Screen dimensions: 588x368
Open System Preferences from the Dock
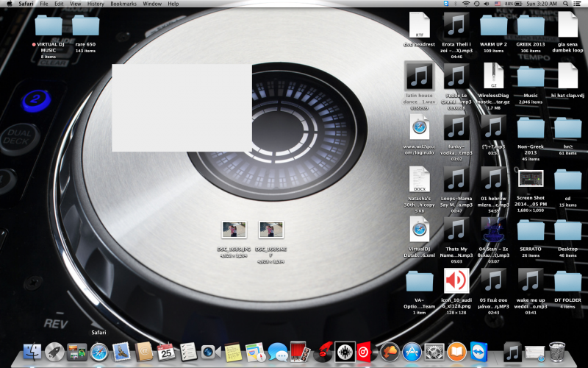click(433, 352)
